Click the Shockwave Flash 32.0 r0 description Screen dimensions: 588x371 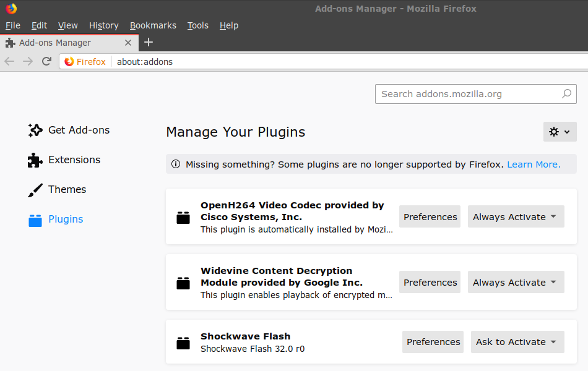[x=253, y=349]
